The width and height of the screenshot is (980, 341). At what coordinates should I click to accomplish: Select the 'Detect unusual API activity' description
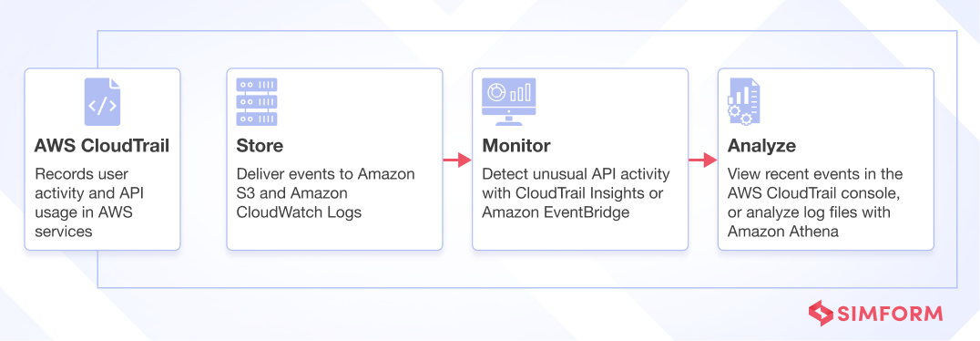click(576, 174)
